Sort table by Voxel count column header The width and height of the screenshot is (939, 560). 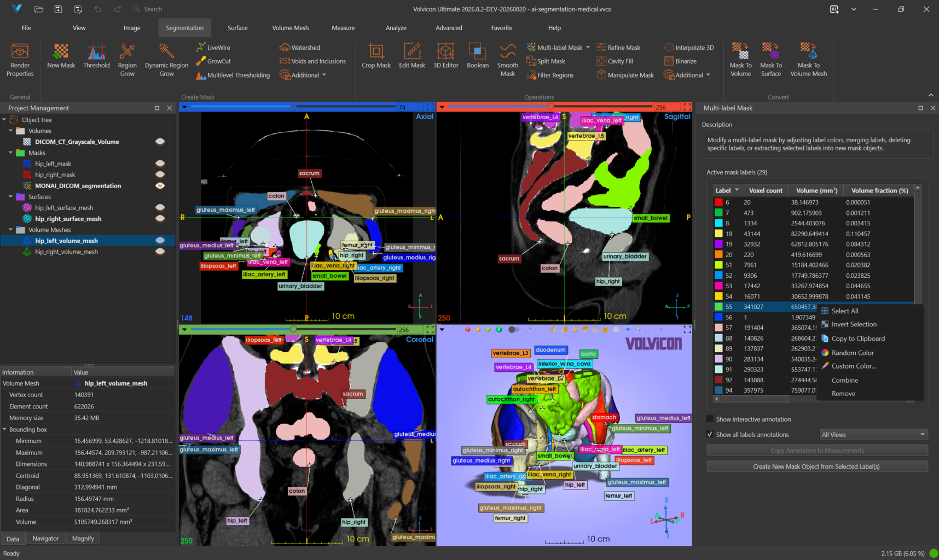click(766, 190)
